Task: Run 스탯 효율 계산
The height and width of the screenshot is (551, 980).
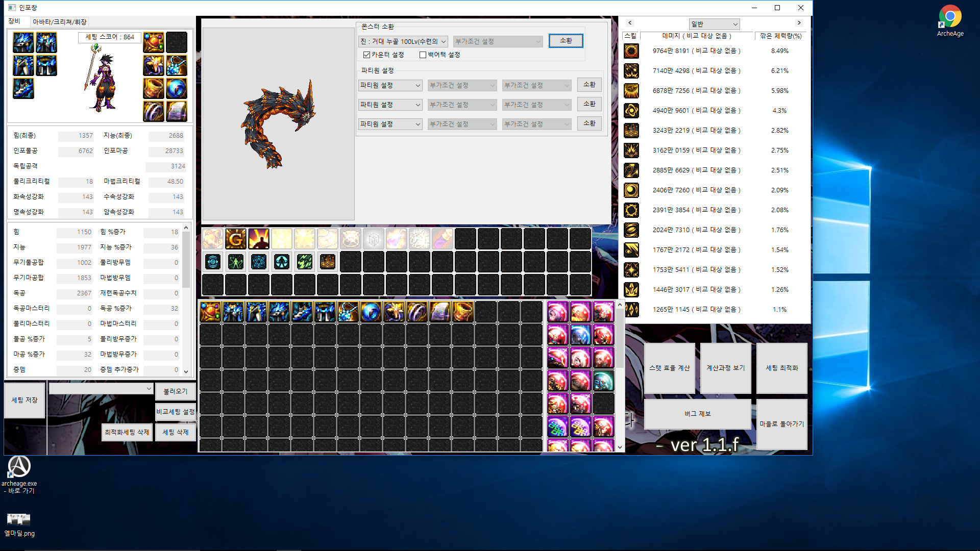Action: coord(669,368)
